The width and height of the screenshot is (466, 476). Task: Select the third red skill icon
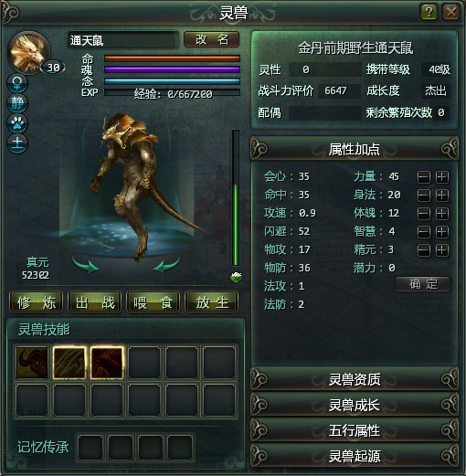coord(107,363)
